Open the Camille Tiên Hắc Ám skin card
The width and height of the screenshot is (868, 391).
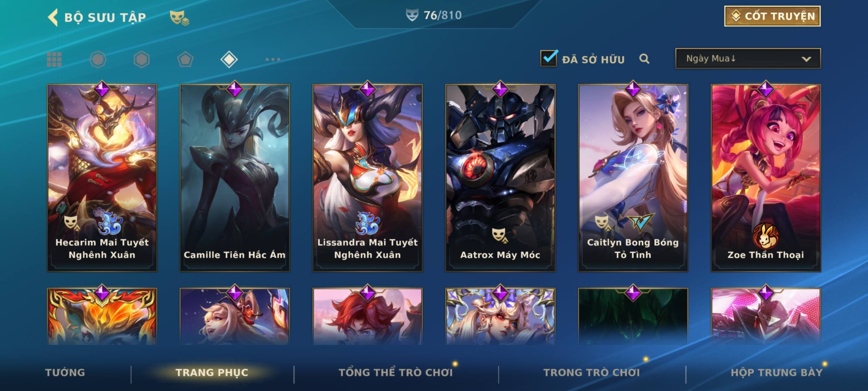point(235,178)
